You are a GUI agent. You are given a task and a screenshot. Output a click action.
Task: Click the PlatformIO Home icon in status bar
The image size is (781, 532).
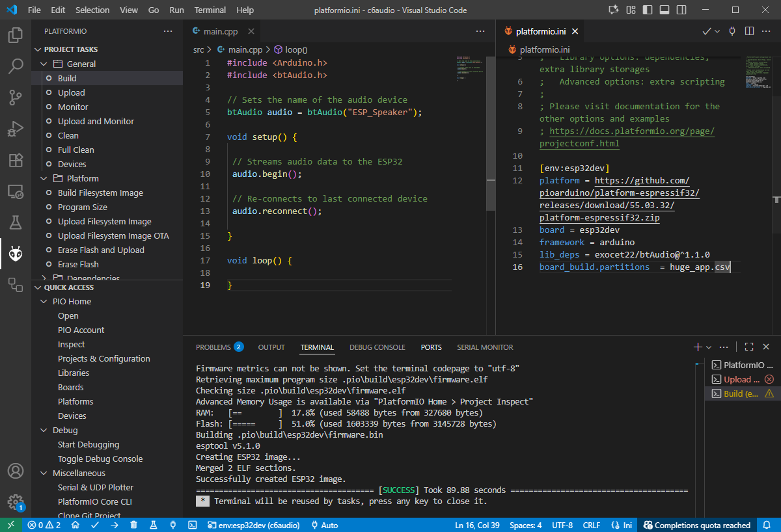pyautogui.click(x=76, y=525)
